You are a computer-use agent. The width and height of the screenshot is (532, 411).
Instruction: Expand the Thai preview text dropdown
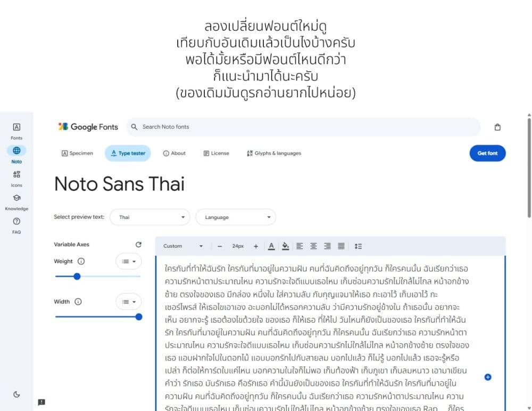(150, 217)
